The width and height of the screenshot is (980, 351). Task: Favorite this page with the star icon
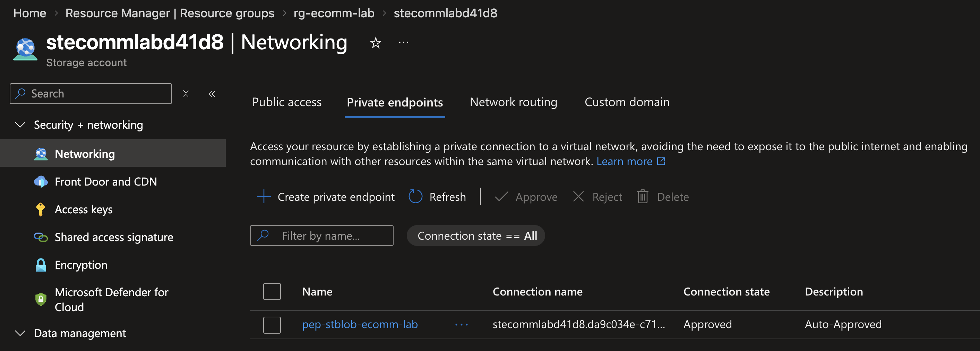click(376, 43)
